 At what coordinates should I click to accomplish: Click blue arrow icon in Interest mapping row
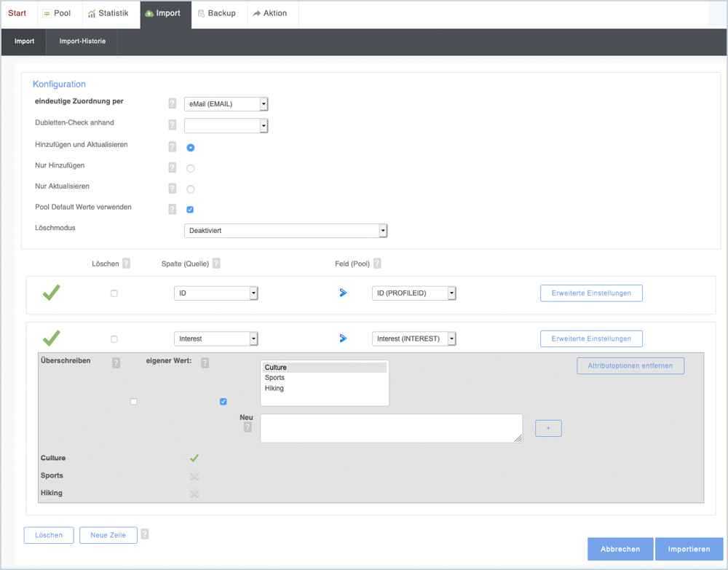pyautogui.click(x=344, y=339)
